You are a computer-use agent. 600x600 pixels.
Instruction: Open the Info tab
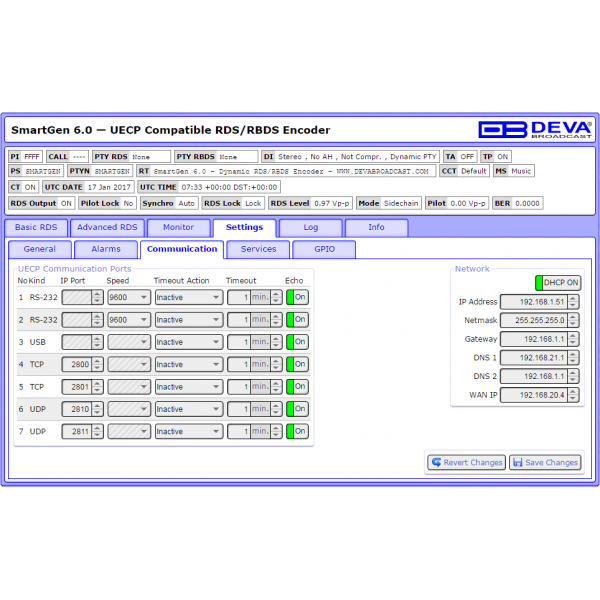click(x=377, y=228)
